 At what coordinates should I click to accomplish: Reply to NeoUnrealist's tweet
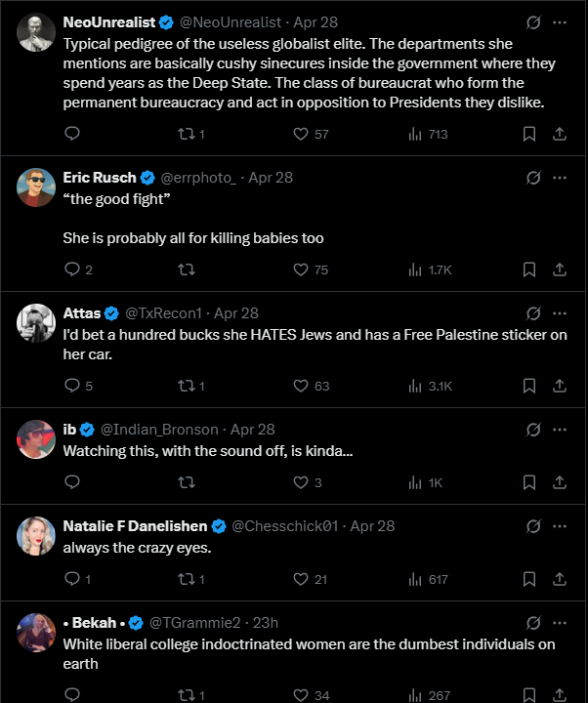click(72, 134)
